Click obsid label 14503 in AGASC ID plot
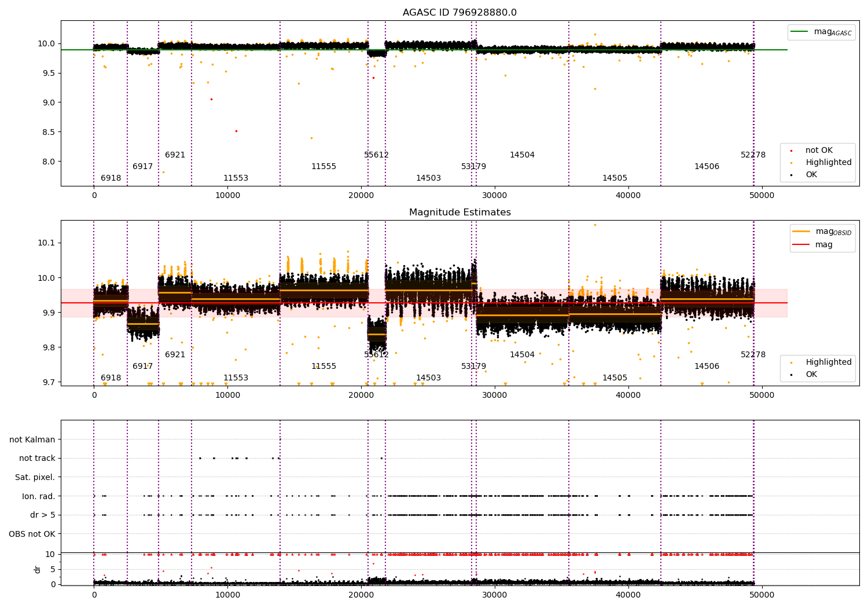The image size is (868, 608). (429, 178)
